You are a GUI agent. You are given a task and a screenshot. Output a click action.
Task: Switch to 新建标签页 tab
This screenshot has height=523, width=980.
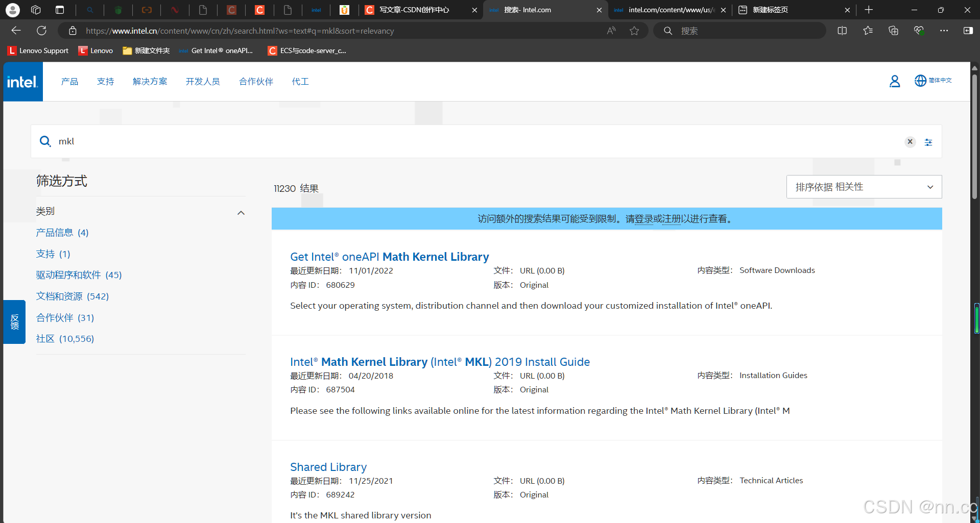pos(771,10)
